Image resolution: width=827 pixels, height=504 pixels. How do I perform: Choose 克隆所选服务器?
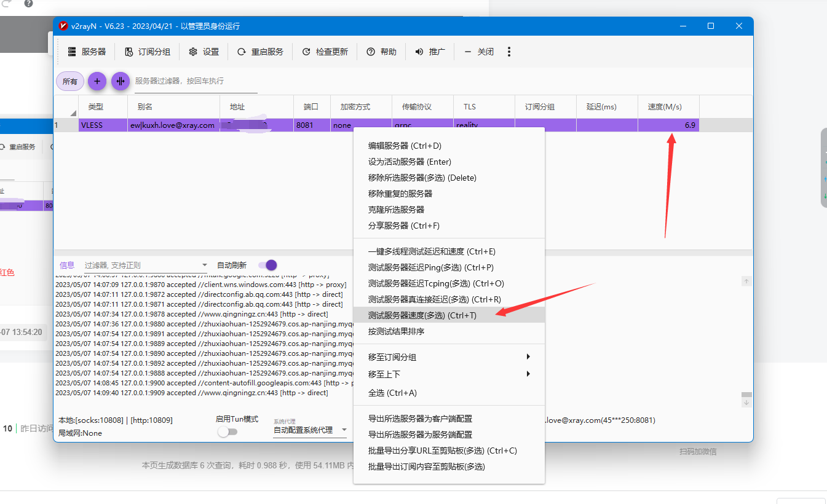pyautogui.click(x=449, y=210)
